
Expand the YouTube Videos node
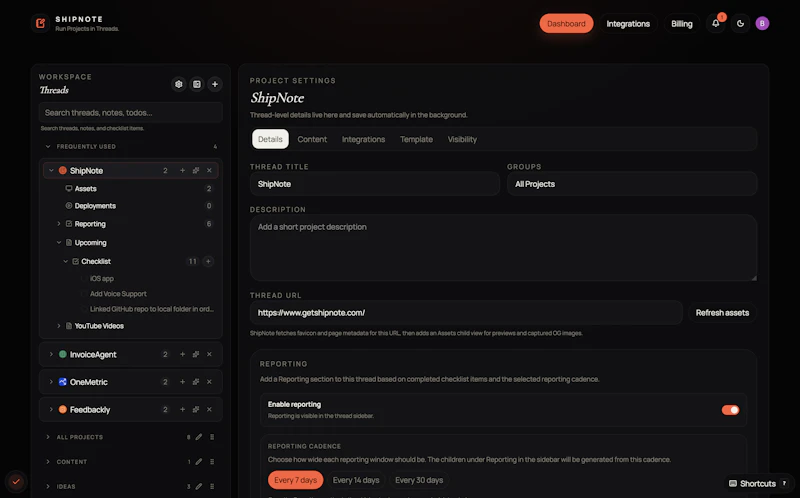pyautogui.click(x=59, y=326)
